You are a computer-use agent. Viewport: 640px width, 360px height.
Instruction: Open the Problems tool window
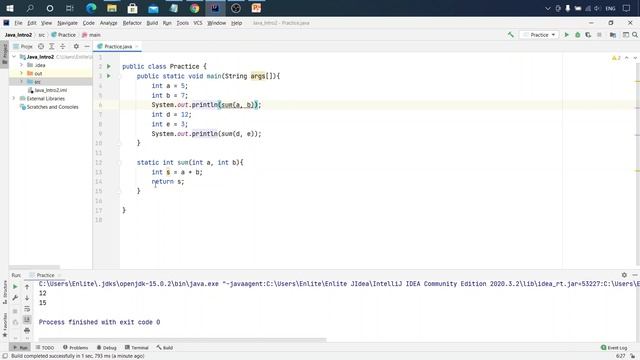coord(76,348)
